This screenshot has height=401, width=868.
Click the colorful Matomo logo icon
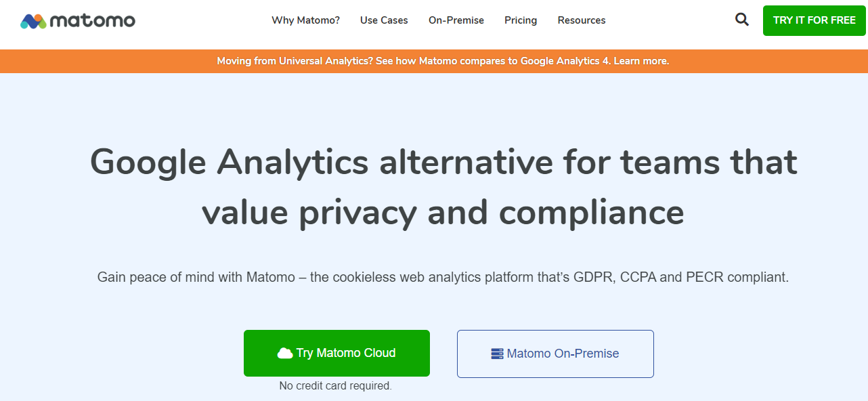[x=33, y=21]
